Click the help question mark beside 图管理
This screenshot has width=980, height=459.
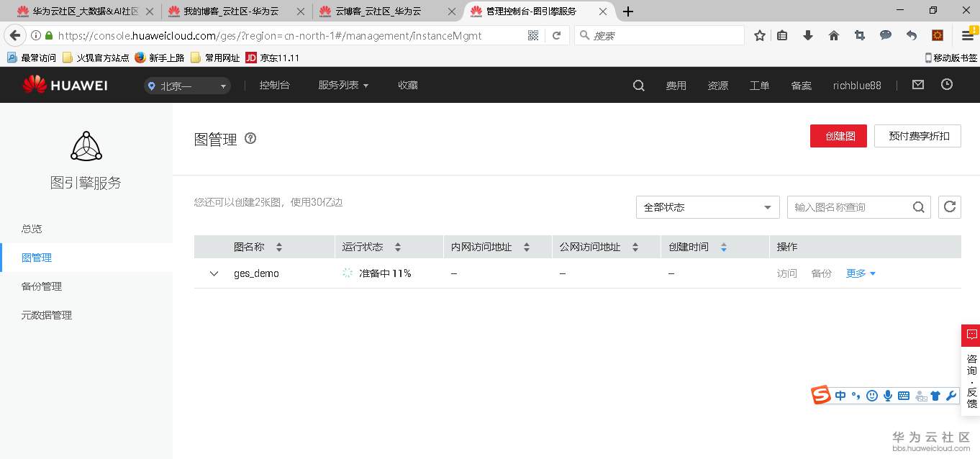(x=250, y=139)
